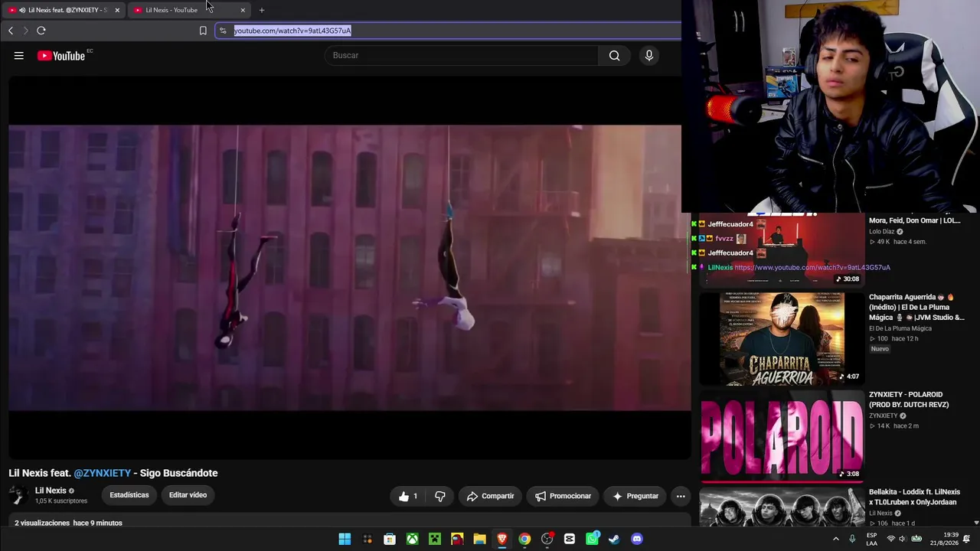Open the @ZYNXIETY channel link in title
The height and width of the screenshot is (551, 980).
tap(103, 473)
